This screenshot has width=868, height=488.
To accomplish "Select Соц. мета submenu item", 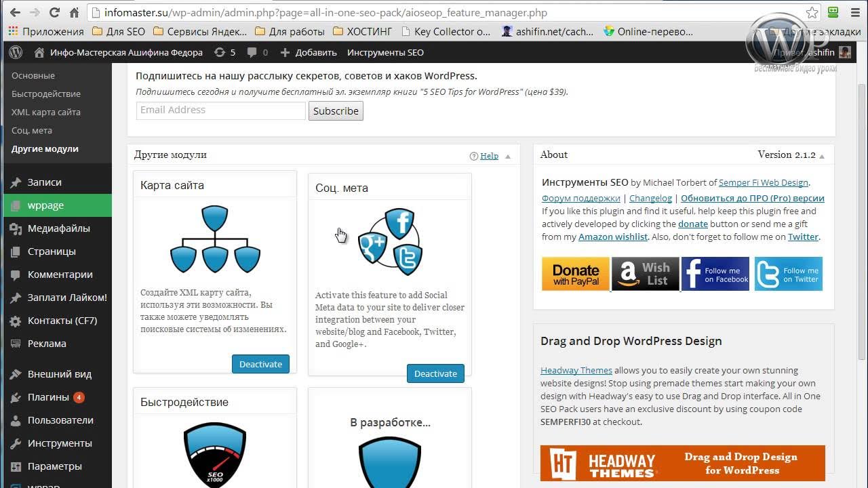I will (32, 131).
